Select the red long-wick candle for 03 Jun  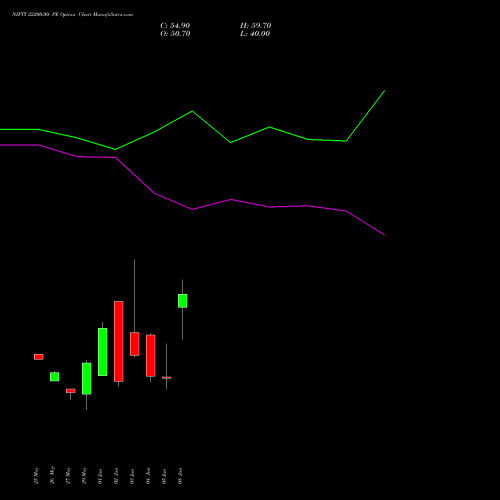click(x=135, y=344)
